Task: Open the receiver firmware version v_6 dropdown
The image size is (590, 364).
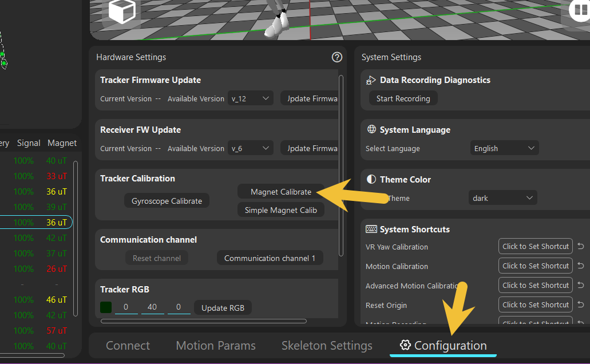Action: 251,148
